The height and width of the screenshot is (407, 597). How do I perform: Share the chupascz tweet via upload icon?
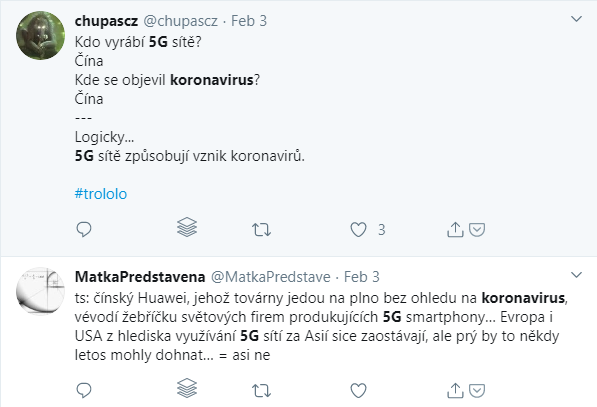(x=455, y=230)
